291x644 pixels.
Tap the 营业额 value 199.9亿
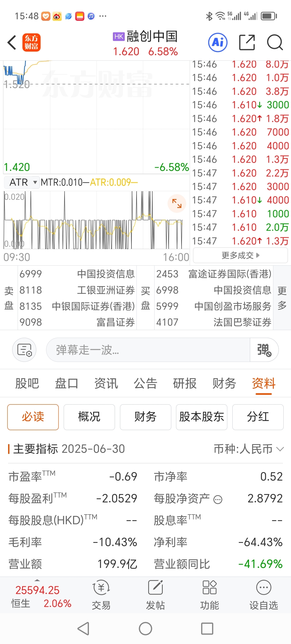pyautogui.click(x=117, y=564)
